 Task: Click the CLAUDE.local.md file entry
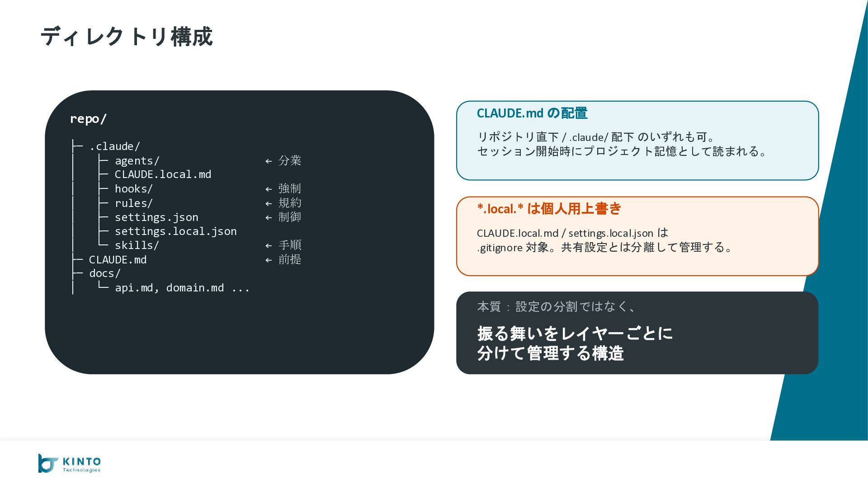[163, 174]
